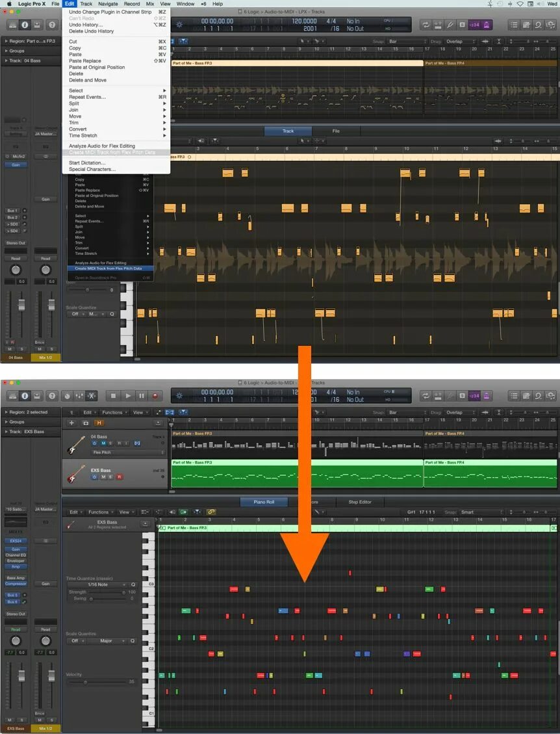Mute the EXS Bass track in the track header
Viewport: 560px width, 734px height.
(103, 477)
